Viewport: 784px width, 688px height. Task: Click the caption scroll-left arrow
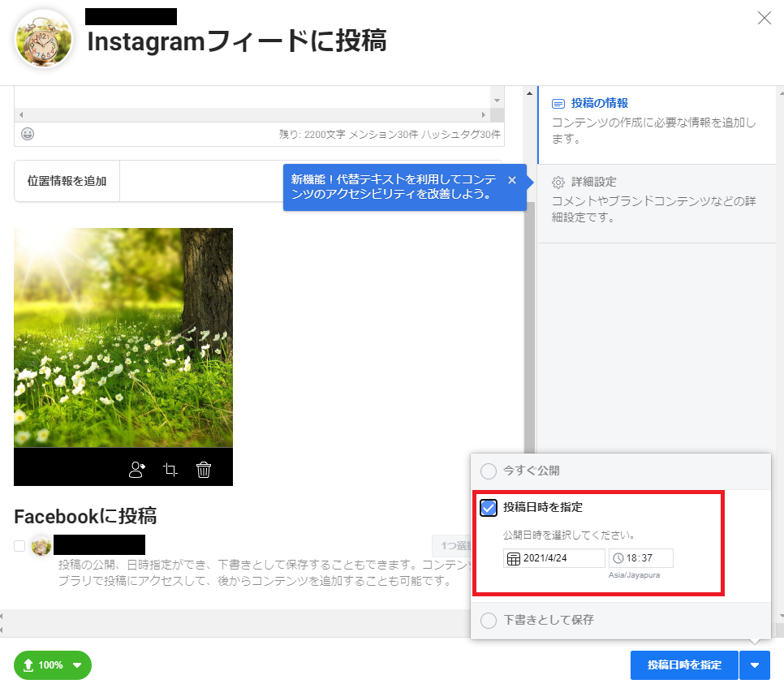[20, 115]
